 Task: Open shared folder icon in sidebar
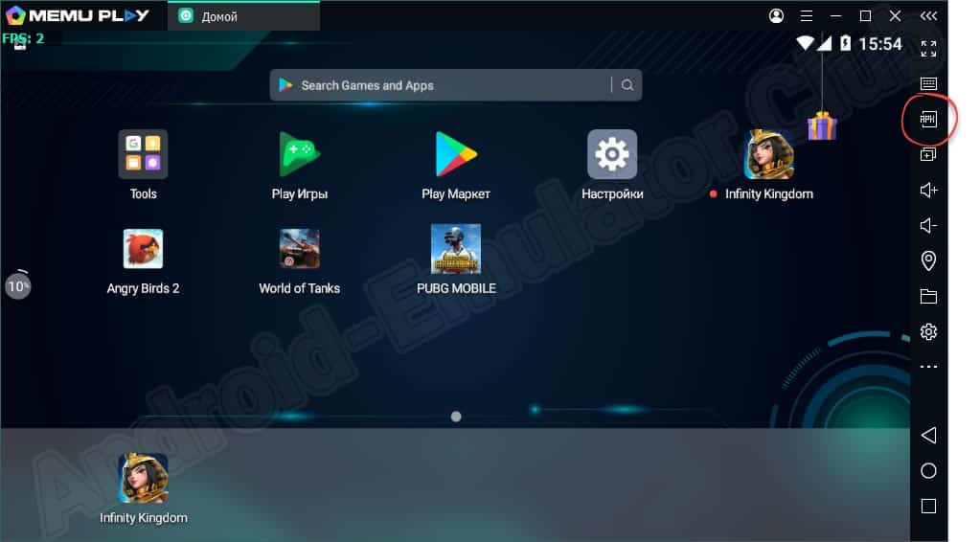coord(927,297)
